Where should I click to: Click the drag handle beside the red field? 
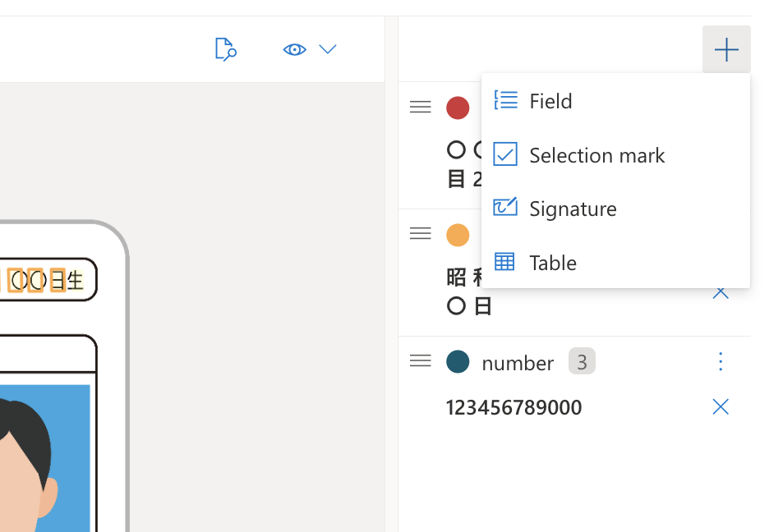[x=421, y=107]
